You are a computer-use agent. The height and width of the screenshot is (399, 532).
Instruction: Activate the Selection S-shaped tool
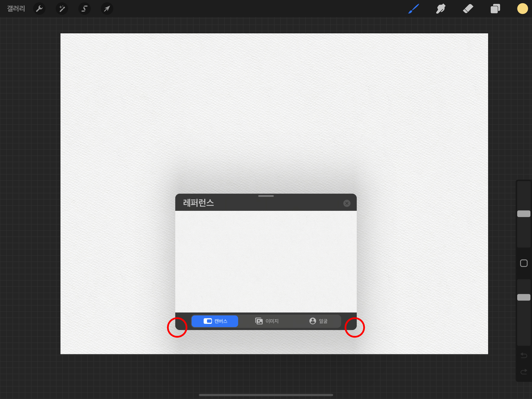pyautogui.click(x=85, y=9)
